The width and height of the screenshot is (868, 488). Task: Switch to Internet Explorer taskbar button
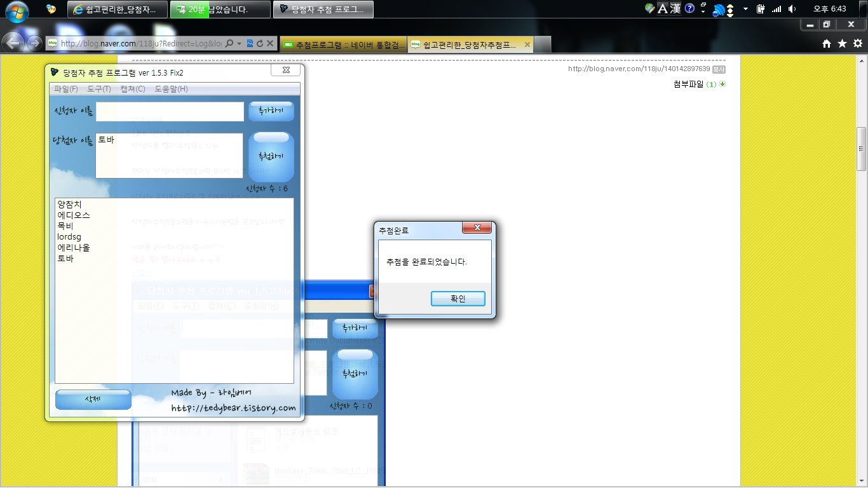pos(118,10)
